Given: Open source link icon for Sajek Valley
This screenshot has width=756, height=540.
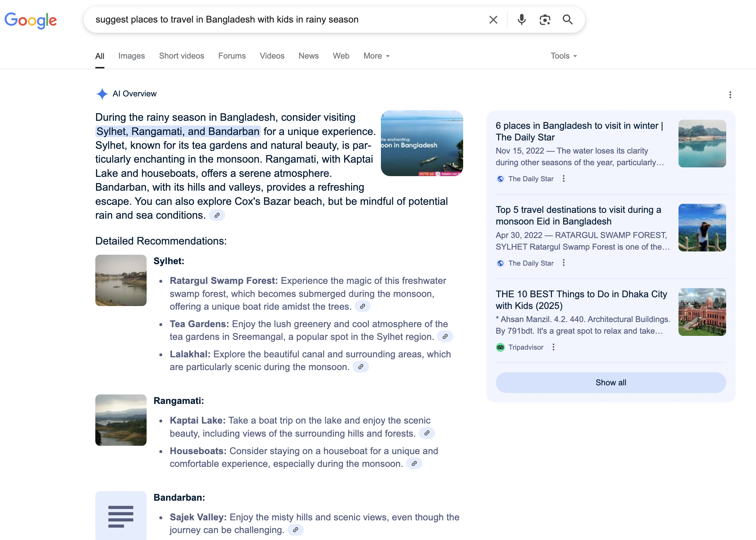Looking at the screenshot, I should tap(295, 530).
